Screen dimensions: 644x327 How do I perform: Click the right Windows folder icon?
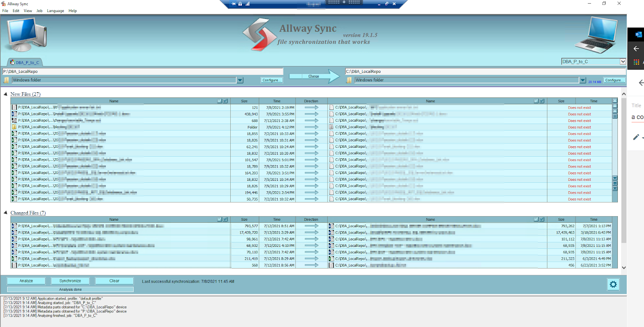click(x=349, y=80)
